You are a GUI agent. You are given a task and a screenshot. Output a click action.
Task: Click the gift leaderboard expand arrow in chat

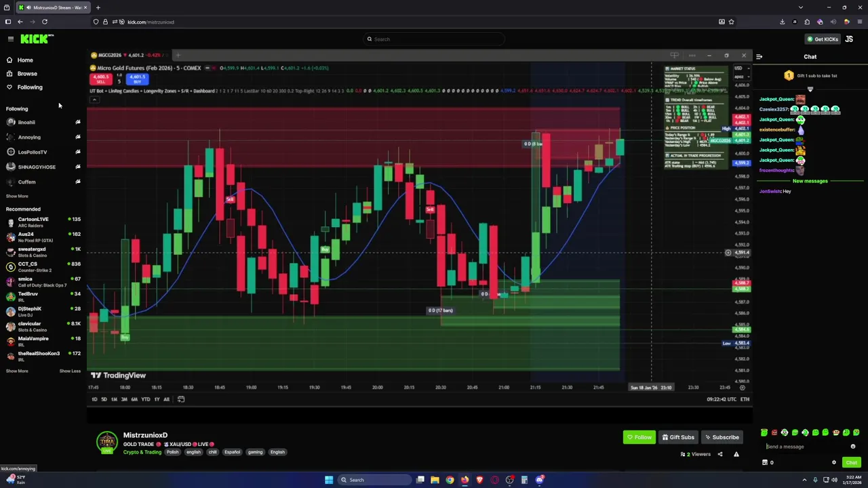(x=810, y=89)
